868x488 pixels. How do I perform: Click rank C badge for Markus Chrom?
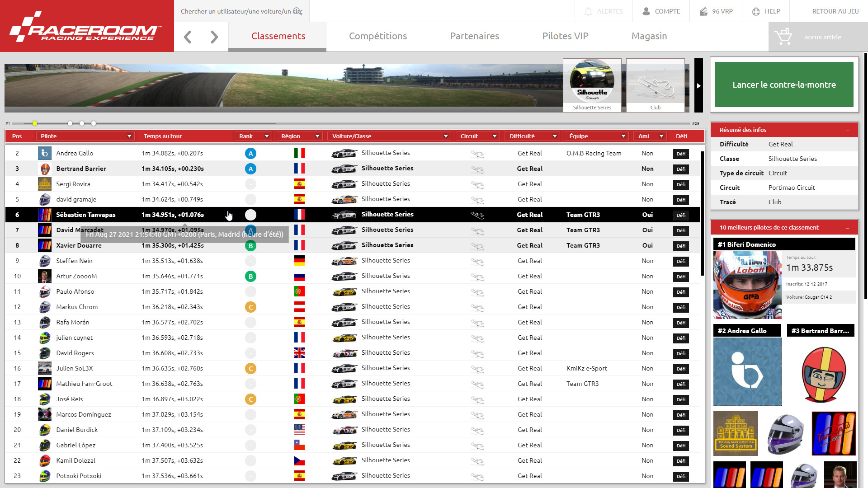[250, 307]
